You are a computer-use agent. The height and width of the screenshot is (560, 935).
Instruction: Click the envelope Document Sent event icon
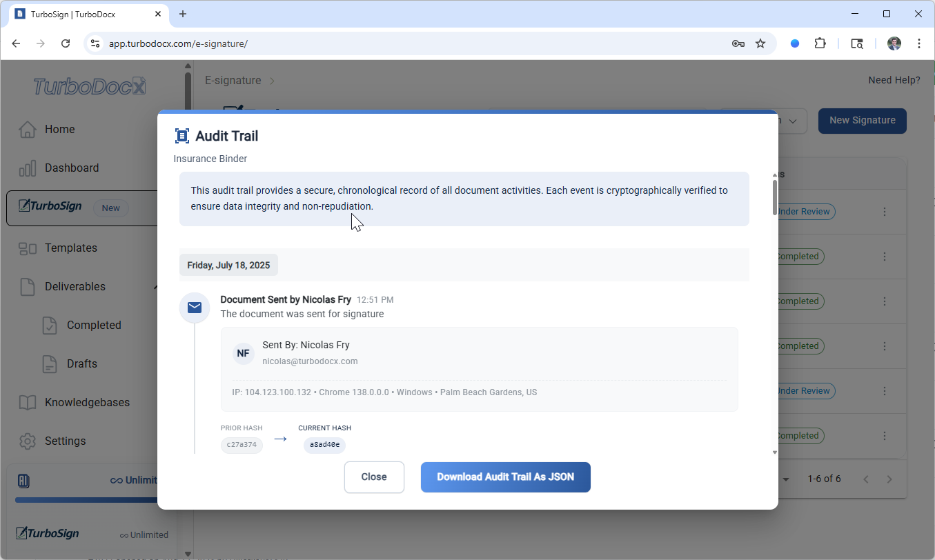pos(195,307)
